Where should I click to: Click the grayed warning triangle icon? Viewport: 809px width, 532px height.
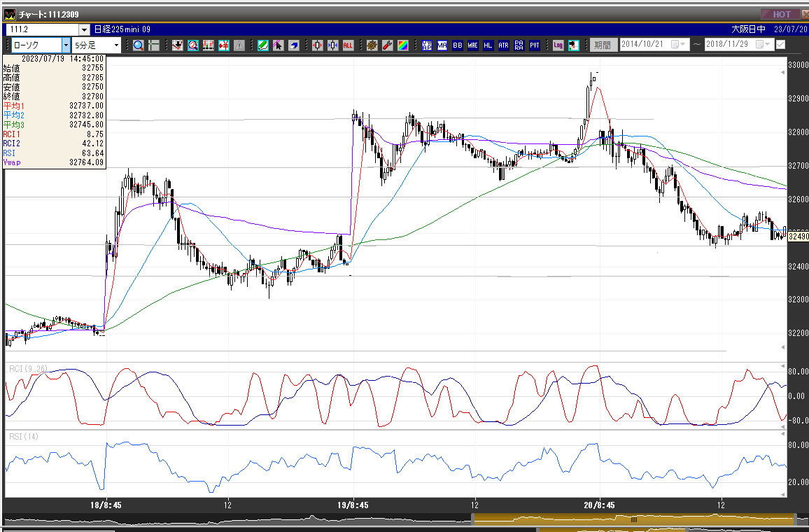[x=239, y=45]
